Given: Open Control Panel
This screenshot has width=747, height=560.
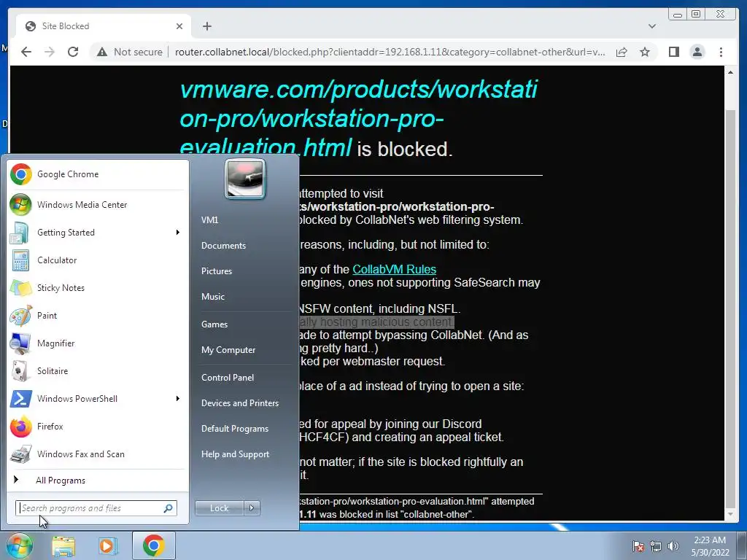Looking at the screenshot, I should (228, 378).
